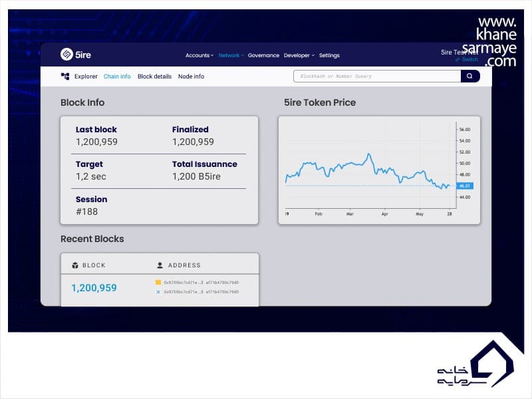Image resolution: width=532 pixels, height=399 pixels.
Task: Click the Finalized value 1,200,959
Action: tap(193, 142)
